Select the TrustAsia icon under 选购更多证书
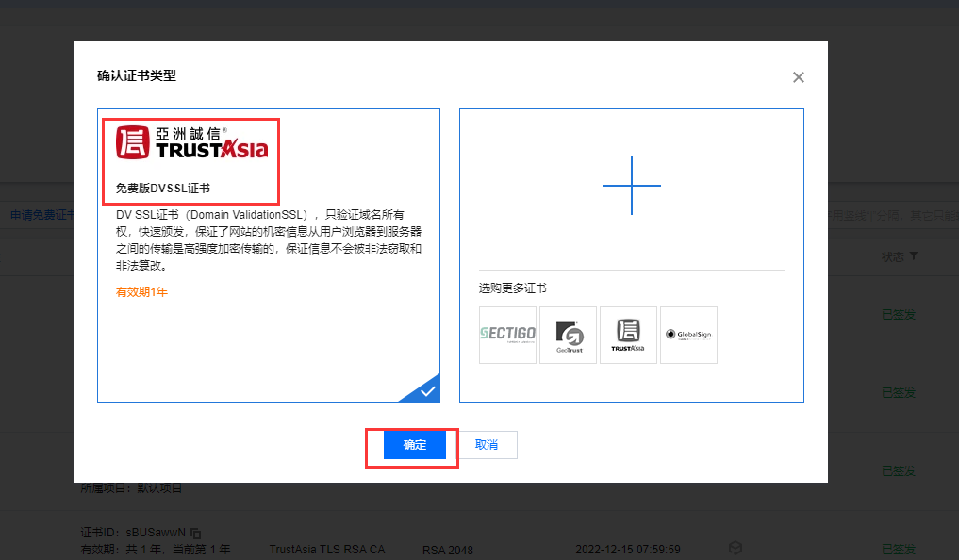Image resolution: width=959 pixels, height=560 pixels. [x=628, y=335]
